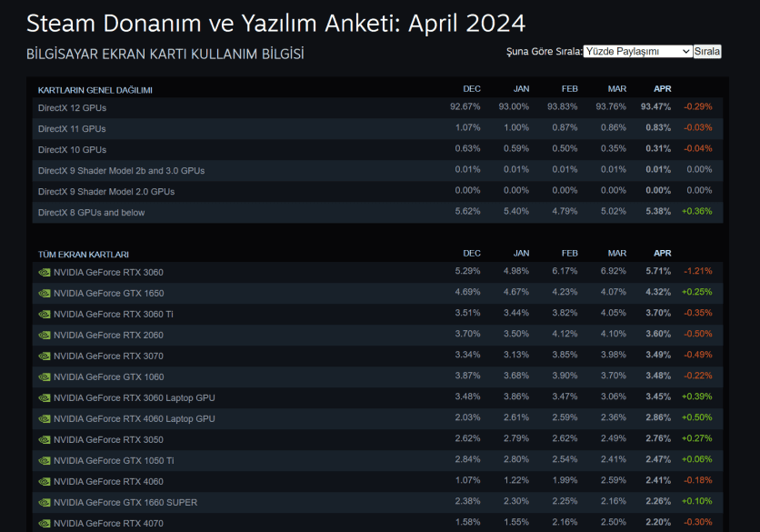760x532 pixels.
Task: Click NVIDIA logo icon beside RTX 3050
Action: (x=44, y=439)
